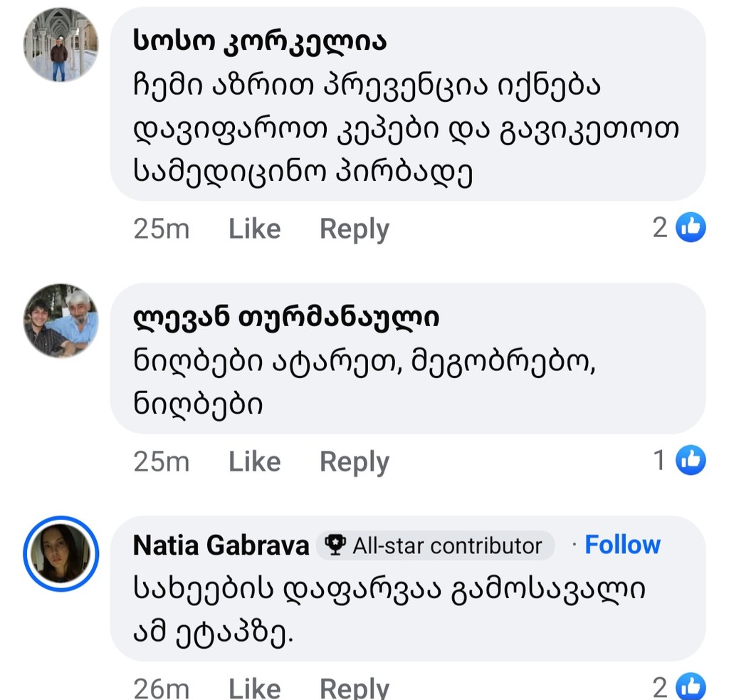
Task: Reply to სოსო კორკელია's comment
Action: (x=354, y=229)
